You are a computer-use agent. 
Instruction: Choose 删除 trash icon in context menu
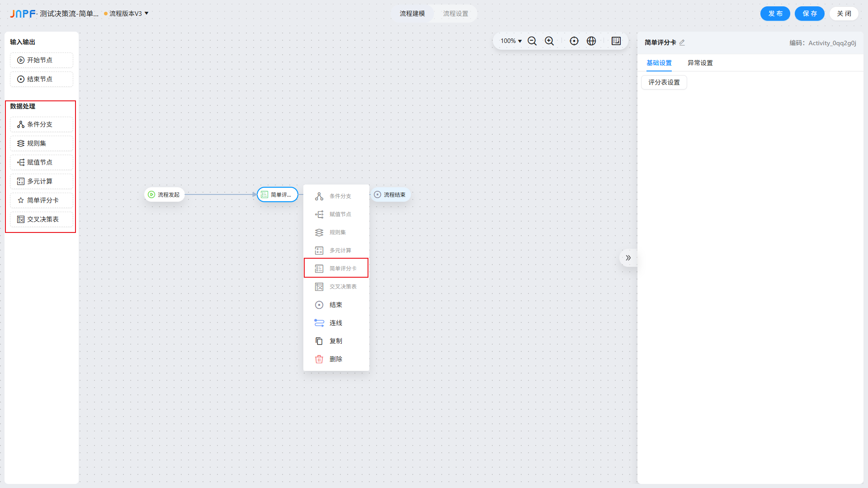[319, 359]
